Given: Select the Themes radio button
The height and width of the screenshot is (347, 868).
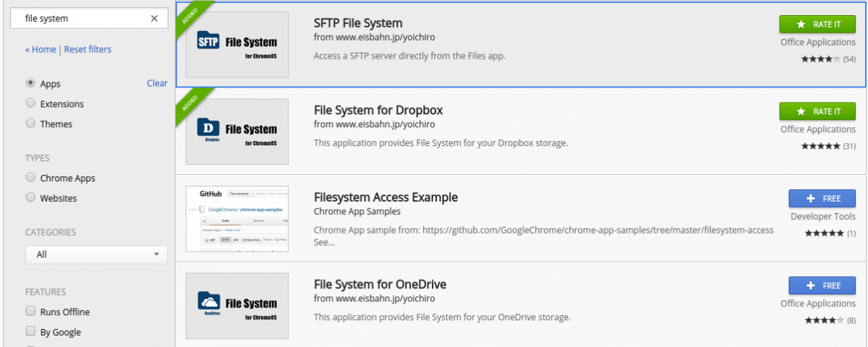Looking at the screenshot, I should click(30, 124).
